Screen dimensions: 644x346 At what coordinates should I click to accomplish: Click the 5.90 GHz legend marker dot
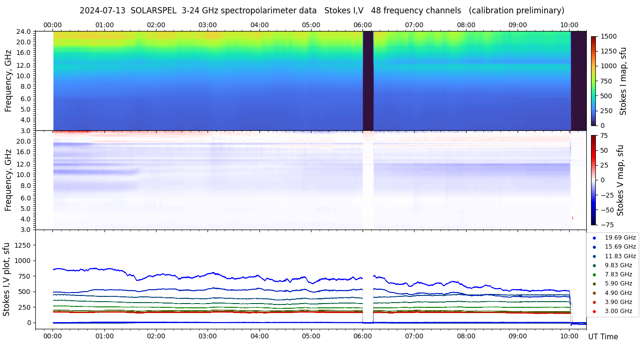coord(594,284)
